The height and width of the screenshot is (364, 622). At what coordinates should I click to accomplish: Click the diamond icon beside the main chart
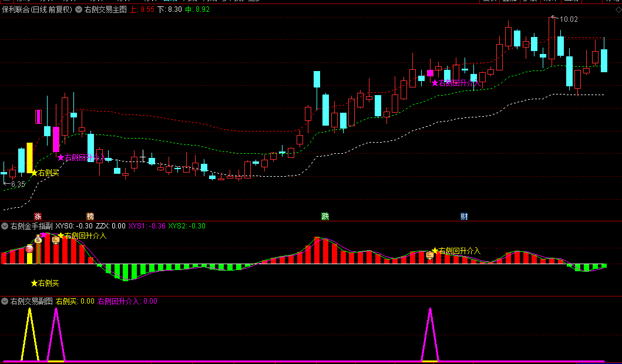tap(618, 10)
